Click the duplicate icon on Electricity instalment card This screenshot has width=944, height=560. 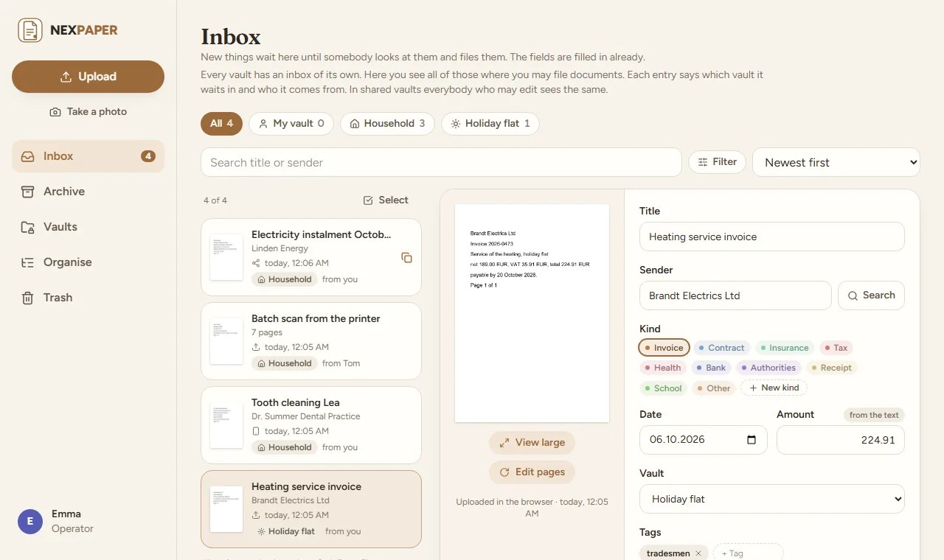[x=406, y=257]
